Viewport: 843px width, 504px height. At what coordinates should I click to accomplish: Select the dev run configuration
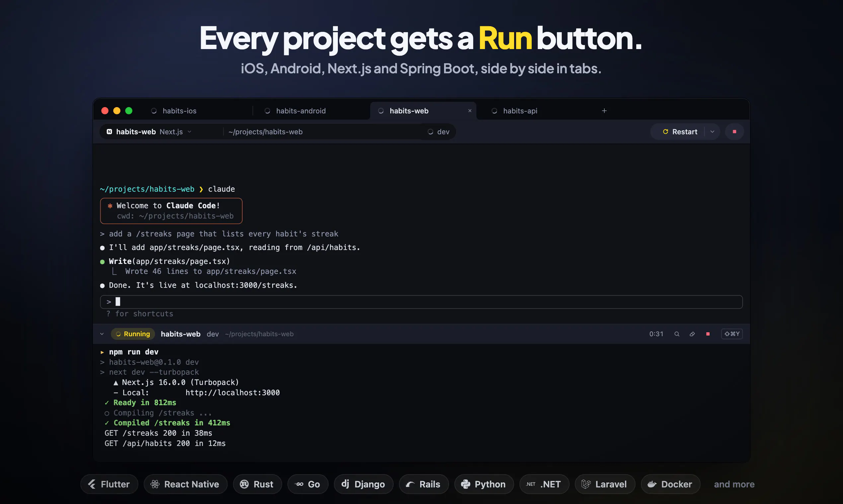(x=438, y=132)
